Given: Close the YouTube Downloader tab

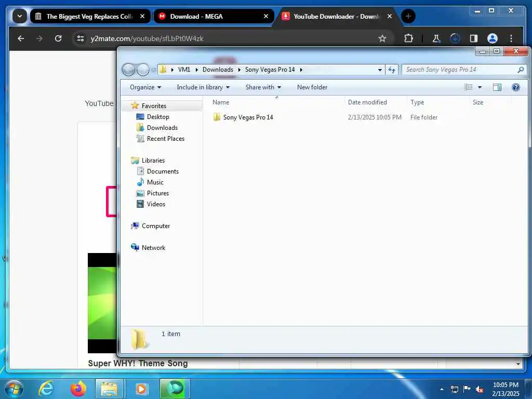Looking at the screenshot, I should (x=390, y=16).
